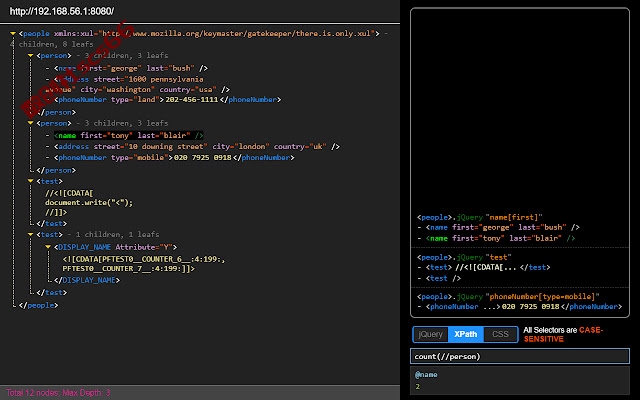Image resolution: width=640 pixels, height=400 pixels.
Task: Select the name first="george" element in the tree
Action: point(131,68)
